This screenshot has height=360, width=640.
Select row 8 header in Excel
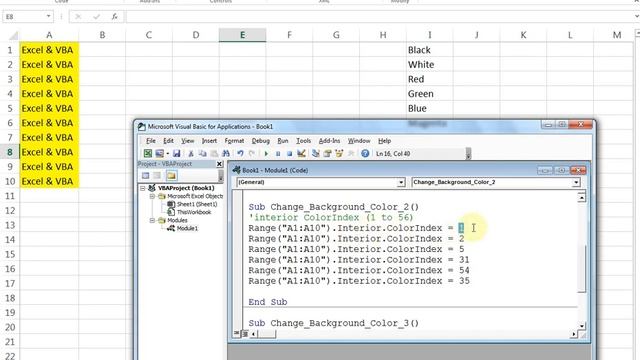(9, 152)
